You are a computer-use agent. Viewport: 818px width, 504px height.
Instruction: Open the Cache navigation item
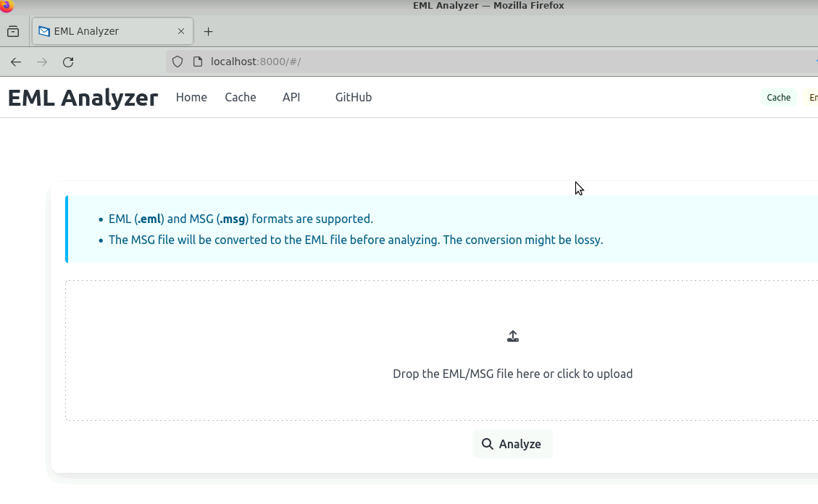[240, 98]
